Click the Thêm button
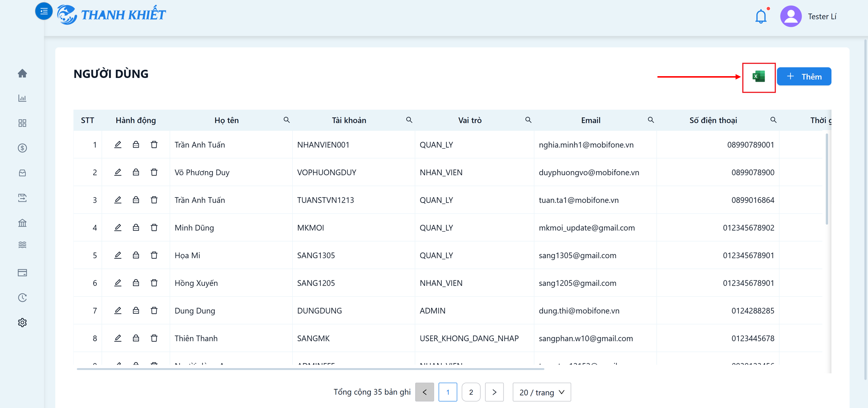 pos(804,77)
